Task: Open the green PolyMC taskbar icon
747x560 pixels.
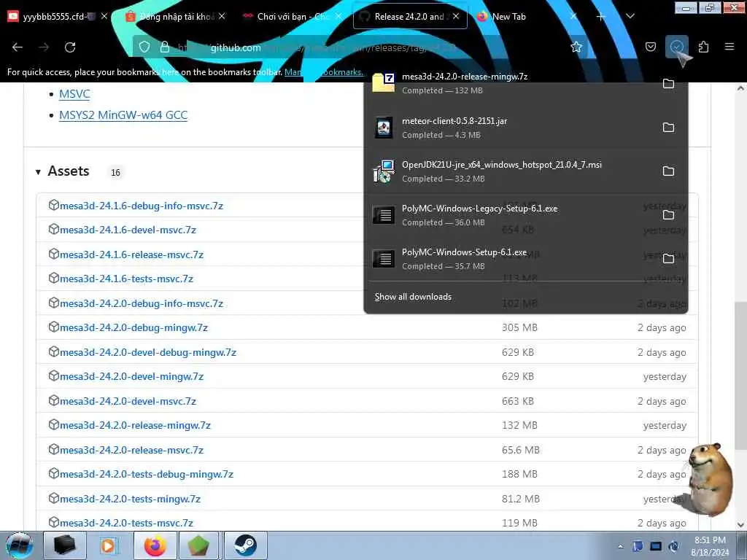Action: tap(198, 545)
